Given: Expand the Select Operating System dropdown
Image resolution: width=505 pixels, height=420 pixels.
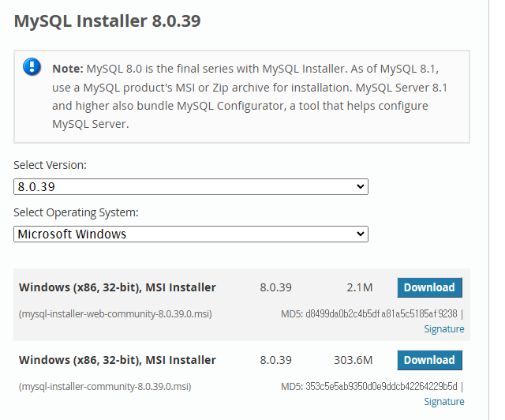Looking at the screenshot, I should [x=191, y=234].
